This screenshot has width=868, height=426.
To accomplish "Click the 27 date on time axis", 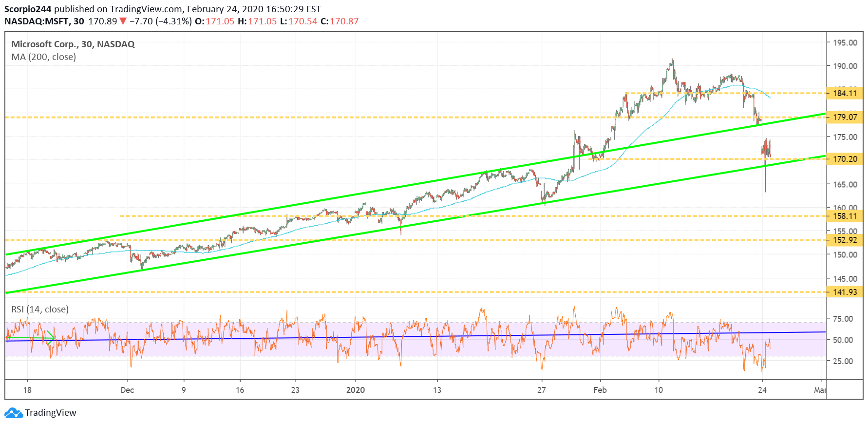I will click(542, 390).
